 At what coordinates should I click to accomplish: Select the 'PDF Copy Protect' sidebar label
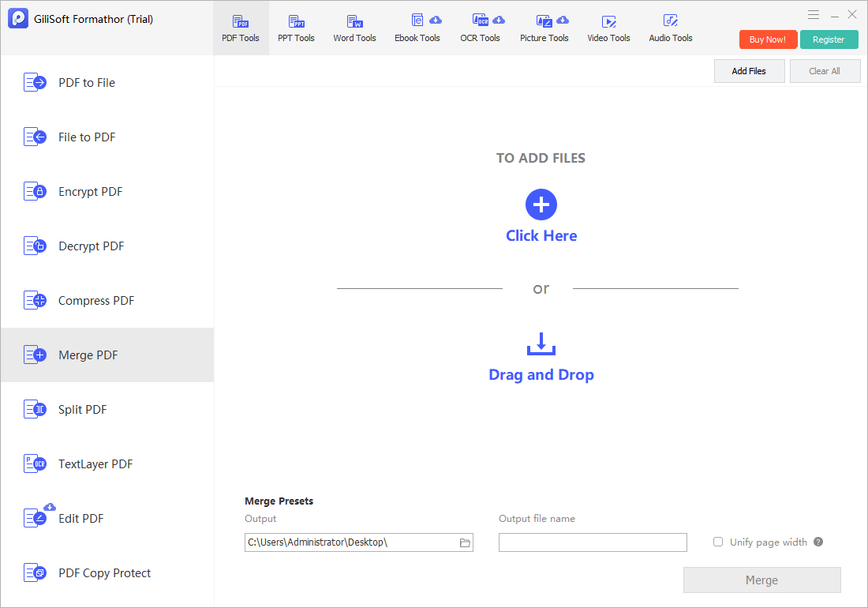point(105,573)
